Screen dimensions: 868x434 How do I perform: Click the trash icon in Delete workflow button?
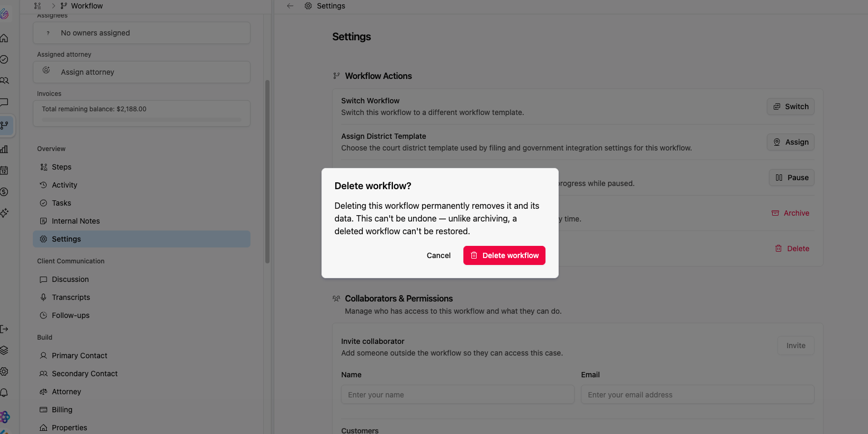(x=474, y=255)
